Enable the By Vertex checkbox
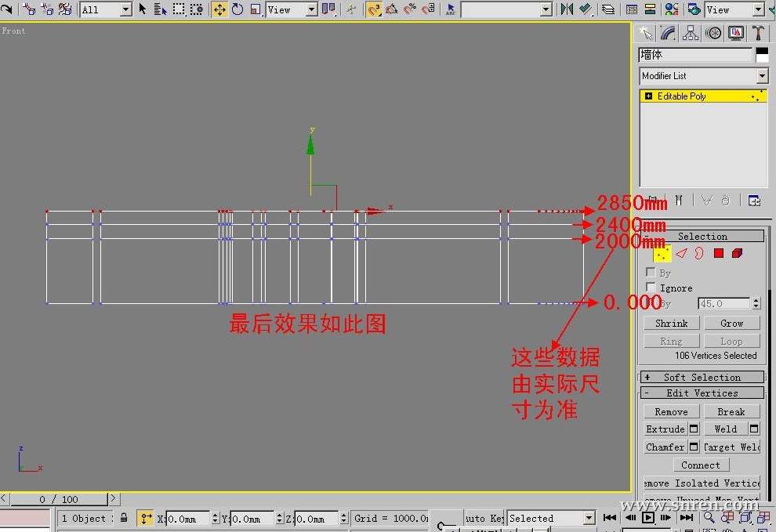This screenshot has width=776, height=532. click(x=651, y=272)
